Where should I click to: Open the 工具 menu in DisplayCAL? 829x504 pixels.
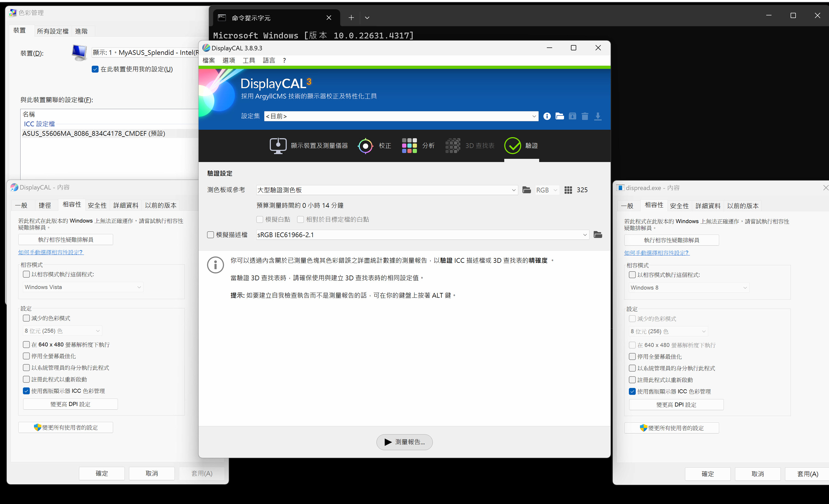click(x=249, y=60)
